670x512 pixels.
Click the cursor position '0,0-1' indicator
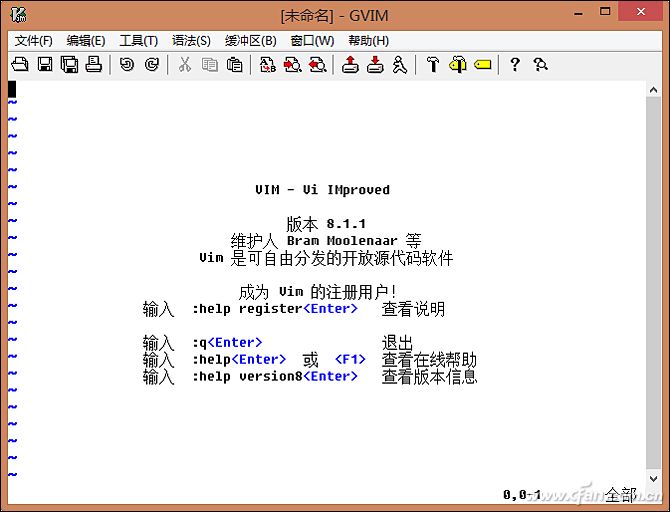coord(522,495)
